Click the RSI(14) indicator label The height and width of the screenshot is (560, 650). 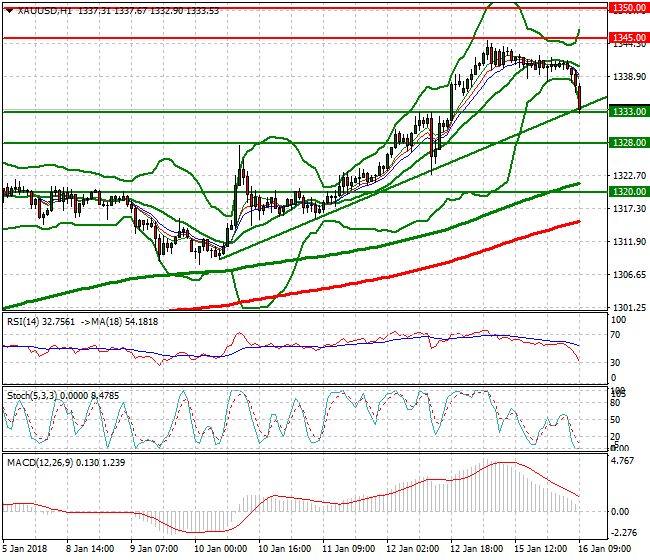(24, 322)
